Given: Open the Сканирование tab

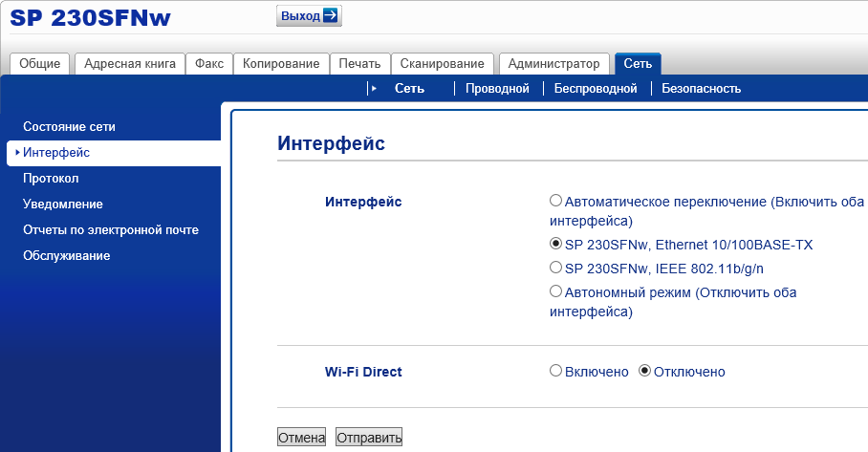Looking at the screenshot, I should [x=443, y=64].
